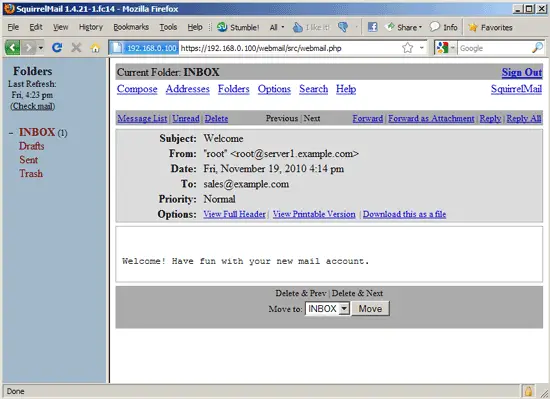Click the padlock security icon in status bar
Viewport: 550px width, 399px height.
pyautogui.click(x=528, y=391)
